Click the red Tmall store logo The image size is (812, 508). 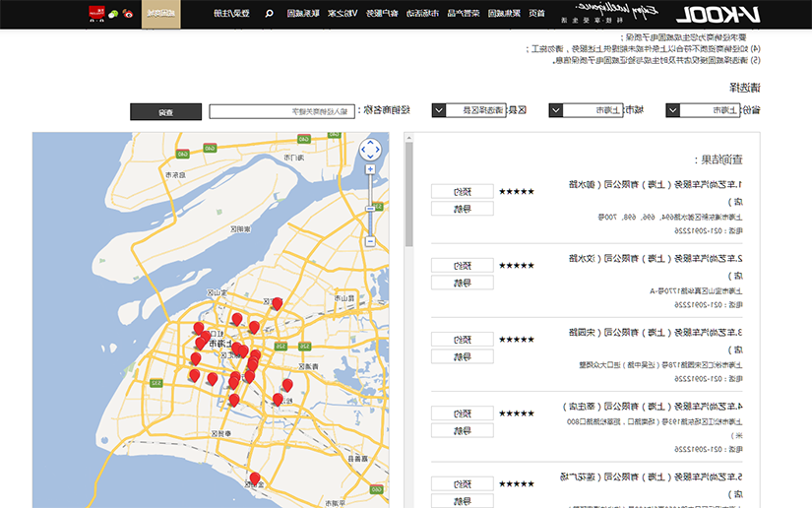click(x=96, y=14)
